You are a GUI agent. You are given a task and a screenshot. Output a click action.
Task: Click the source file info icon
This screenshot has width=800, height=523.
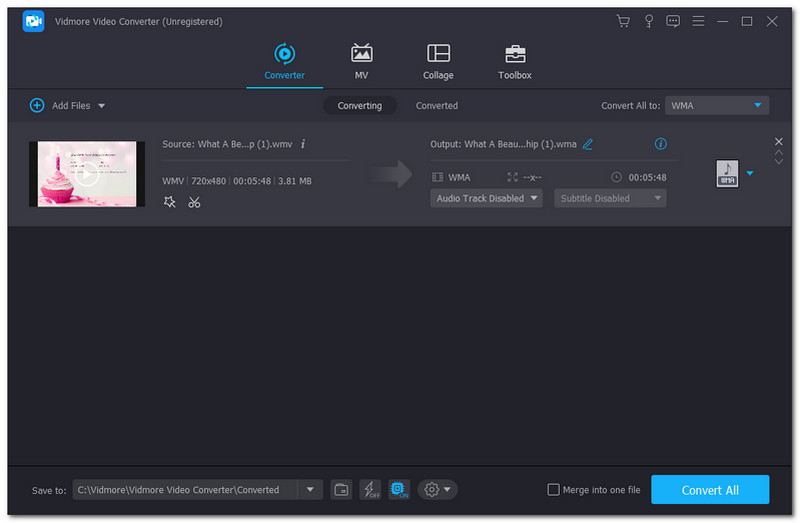tap(303, 144)
